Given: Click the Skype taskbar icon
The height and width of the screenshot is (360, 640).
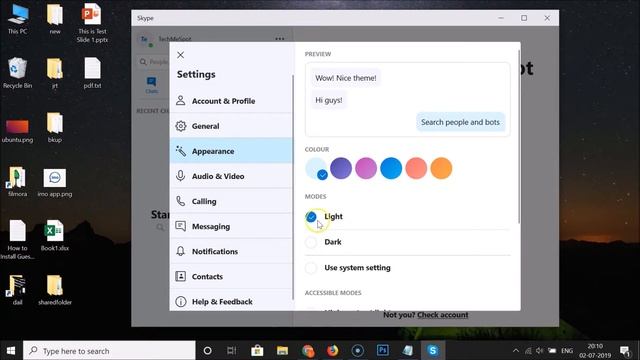Looking at the screenshot, I should click(433, 351).
